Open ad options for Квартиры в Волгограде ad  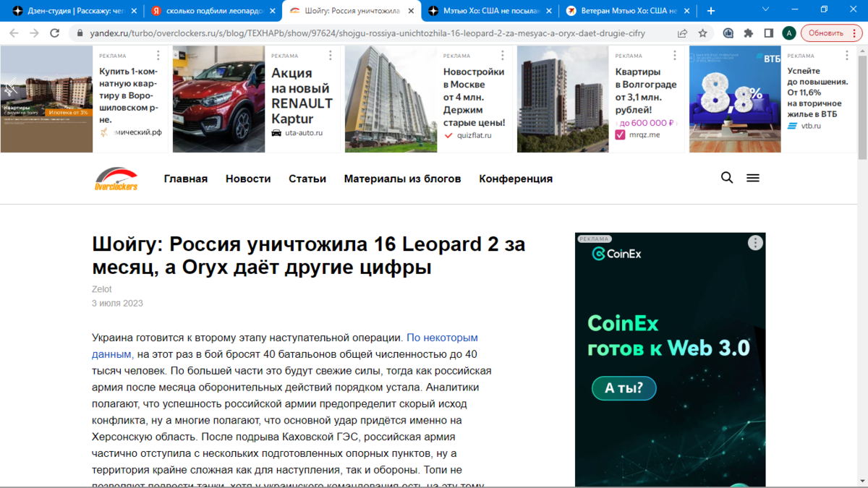click(x=675, y=56)
